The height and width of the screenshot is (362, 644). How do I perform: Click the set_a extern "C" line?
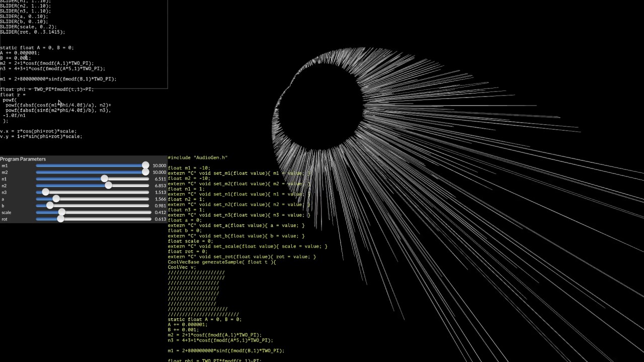click(236, 225)
